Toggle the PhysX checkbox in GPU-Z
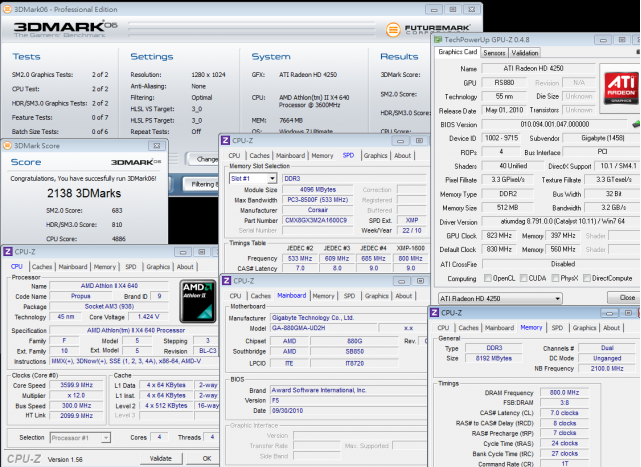 (555, 278)
